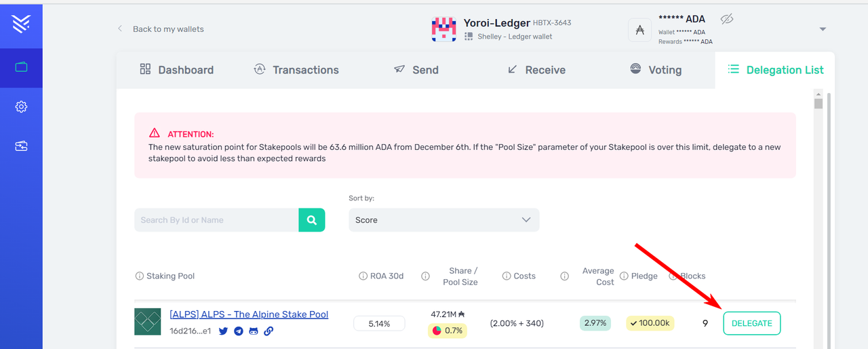This screenshot has width=868, height=349.
Task: Click the green search magnifier button
Action: 312,220
